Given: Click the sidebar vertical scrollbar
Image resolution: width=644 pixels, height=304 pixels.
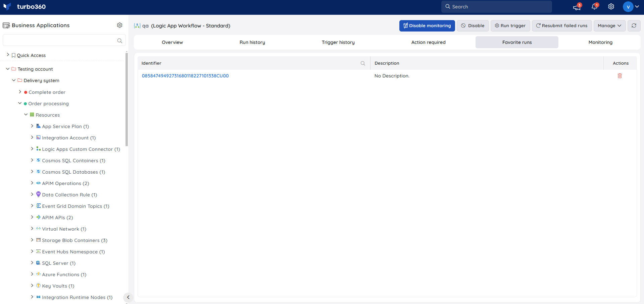Looking at the screenshot, I should coord(127,99).
